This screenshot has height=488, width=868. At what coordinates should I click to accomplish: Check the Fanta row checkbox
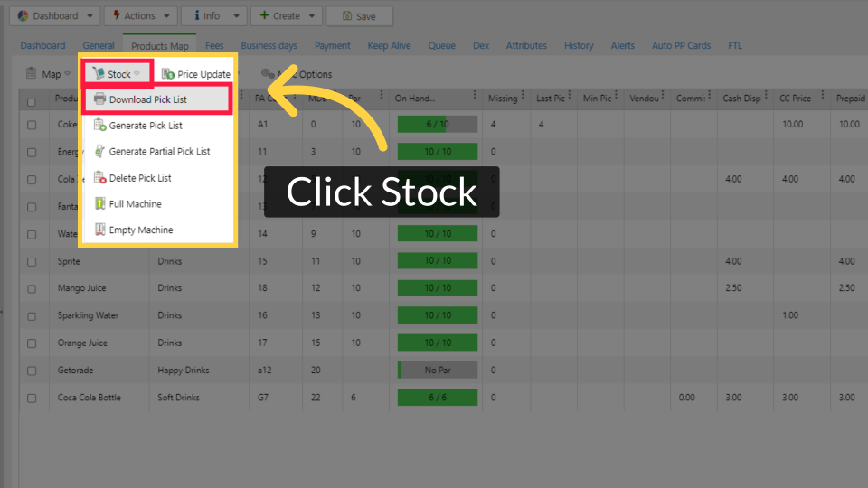pos(32,207)
